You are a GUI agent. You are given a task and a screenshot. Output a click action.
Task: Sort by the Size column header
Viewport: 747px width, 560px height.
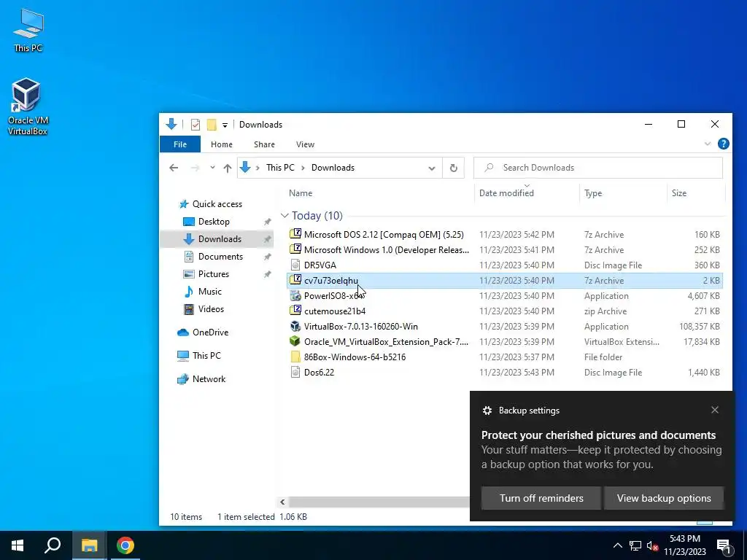679,192
